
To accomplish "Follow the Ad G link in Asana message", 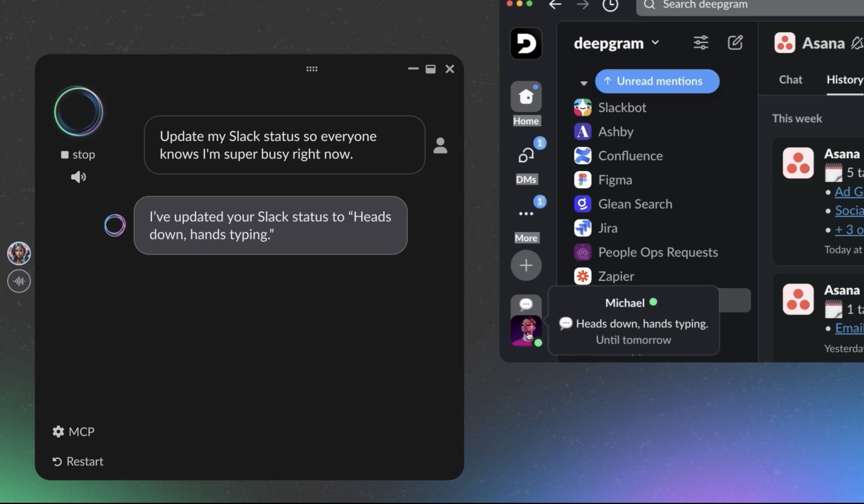I will 849,192.
